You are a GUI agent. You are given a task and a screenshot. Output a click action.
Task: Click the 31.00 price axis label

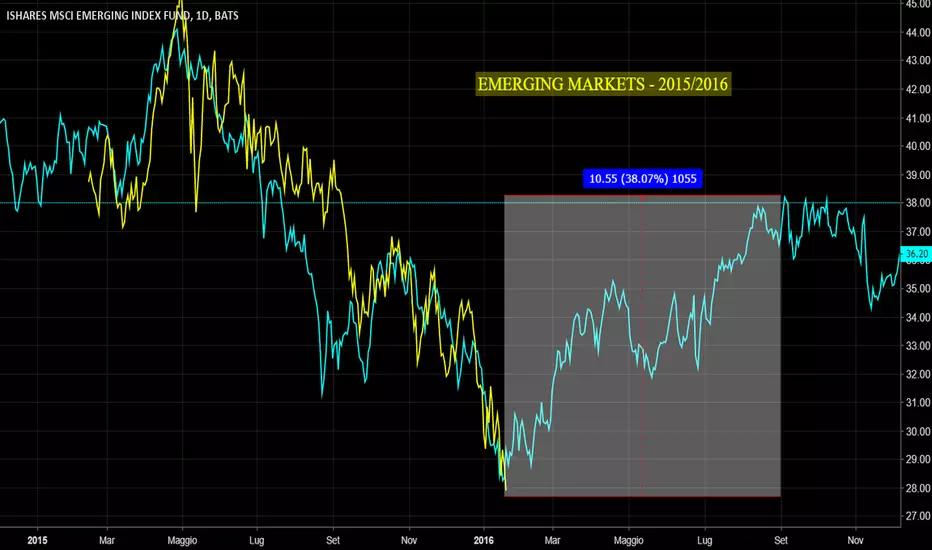pos(918,403)
